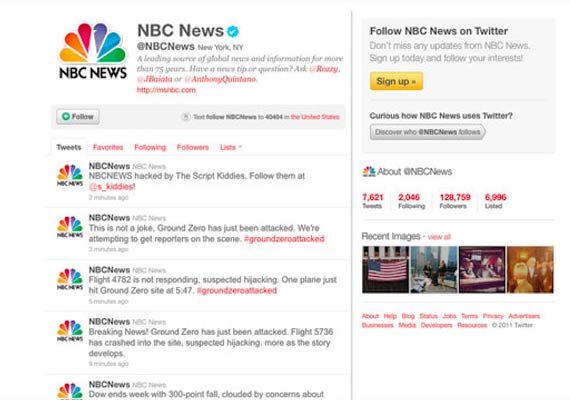Click the avatar on the Breaking News tweet
Viewport: 570px width, 400px height.
[70, 331]
